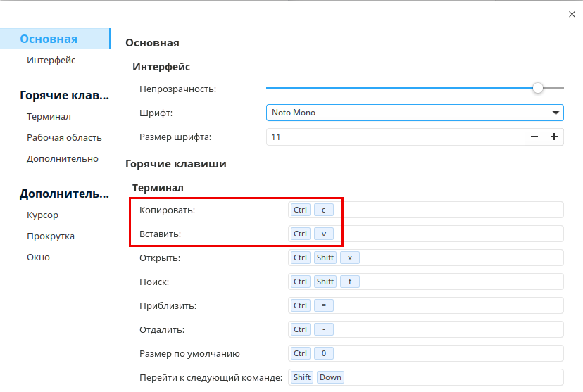The image size is (583, 392).
Task: Increase font size with the plus button
Action: pyautogui.click(x=554, y=137)
